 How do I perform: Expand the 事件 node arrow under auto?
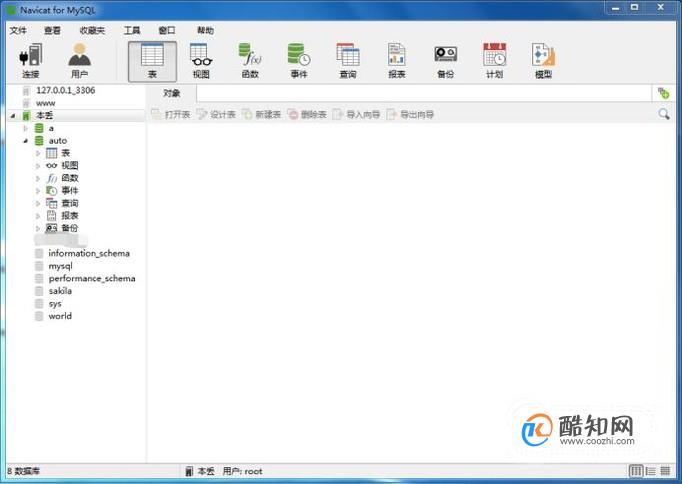[x=38, y=190]
